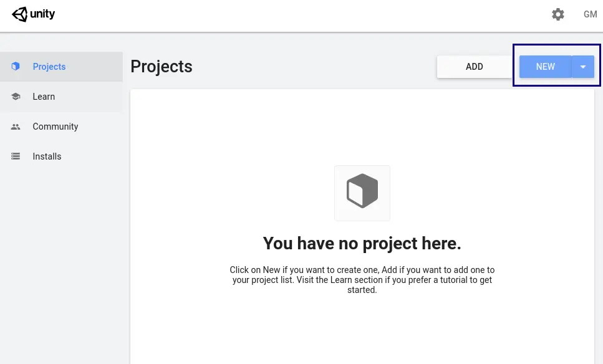
Task: Click the unity wordmark text
Action: (42, 14)
